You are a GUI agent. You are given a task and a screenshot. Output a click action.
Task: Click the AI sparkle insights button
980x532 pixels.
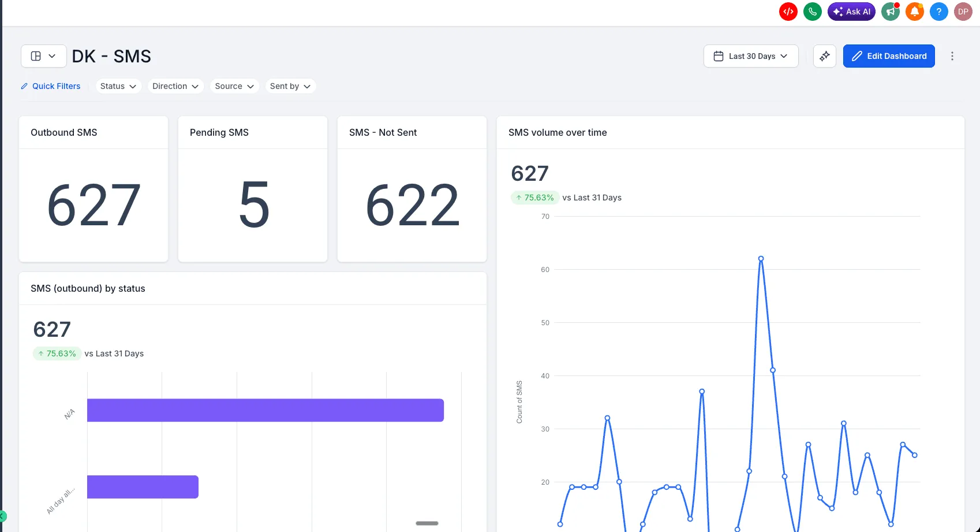[825, 56]
